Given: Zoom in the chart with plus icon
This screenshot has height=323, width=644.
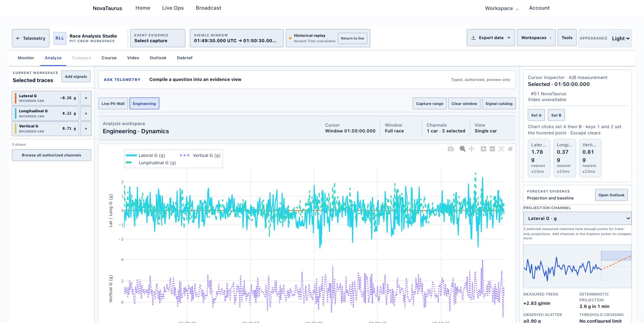Looking at the screenshot, I should point(483,149).
